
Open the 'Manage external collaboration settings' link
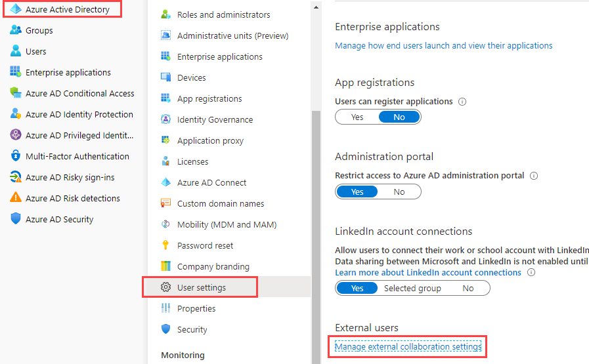408,346
